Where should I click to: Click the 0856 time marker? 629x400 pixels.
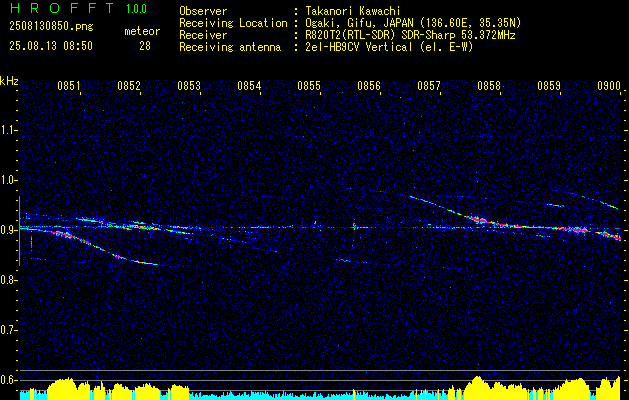369,86
